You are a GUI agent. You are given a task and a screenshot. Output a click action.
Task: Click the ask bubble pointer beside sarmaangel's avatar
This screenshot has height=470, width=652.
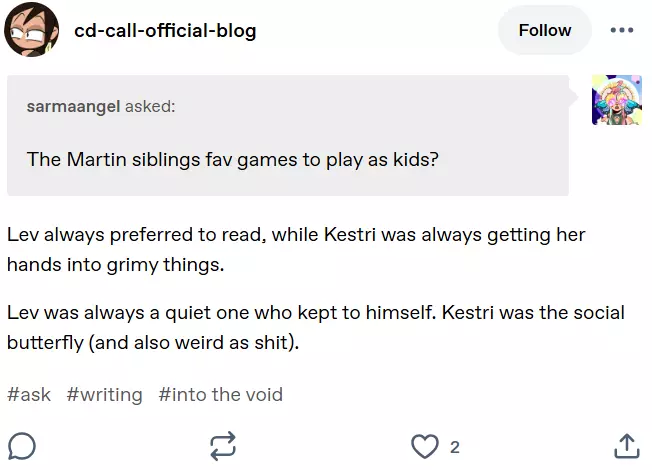tap(573, 98)
